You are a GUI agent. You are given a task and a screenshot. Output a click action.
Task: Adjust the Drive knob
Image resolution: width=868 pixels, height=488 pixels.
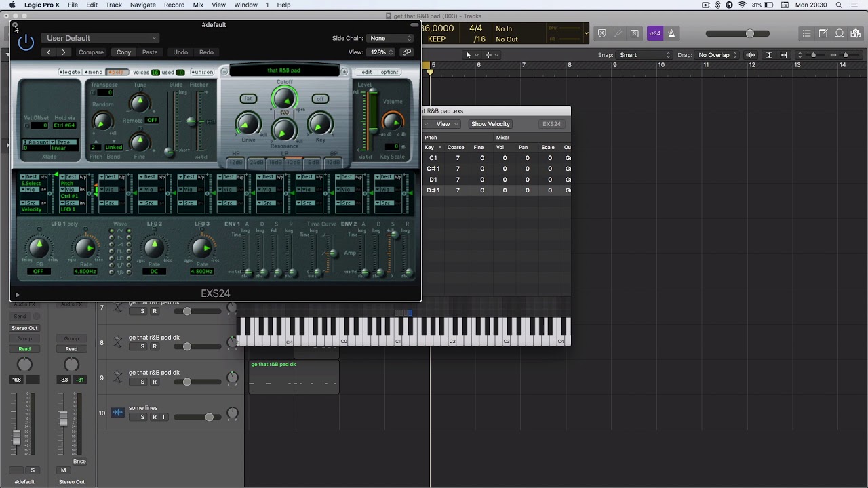pyautogui.click(x=248, y=124)
